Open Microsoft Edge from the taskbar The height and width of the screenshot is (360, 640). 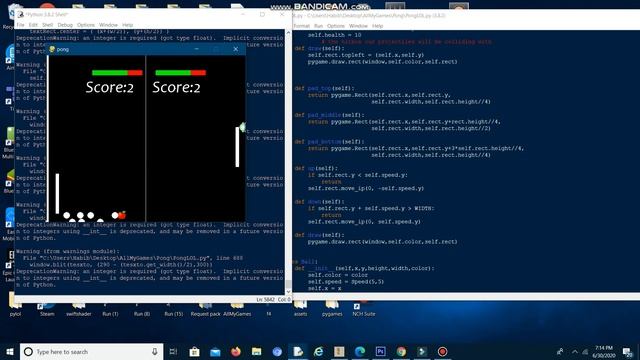click(360, 351)
